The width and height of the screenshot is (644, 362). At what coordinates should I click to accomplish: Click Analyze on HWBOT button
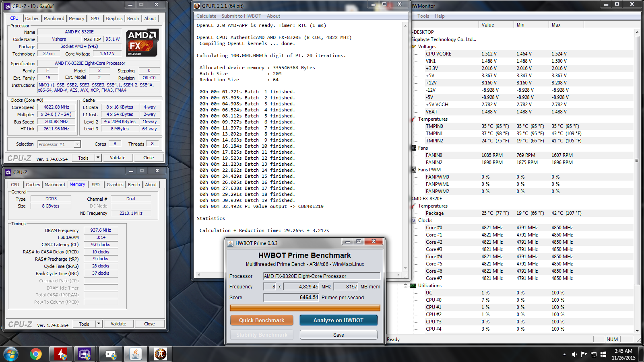(339, 320)
